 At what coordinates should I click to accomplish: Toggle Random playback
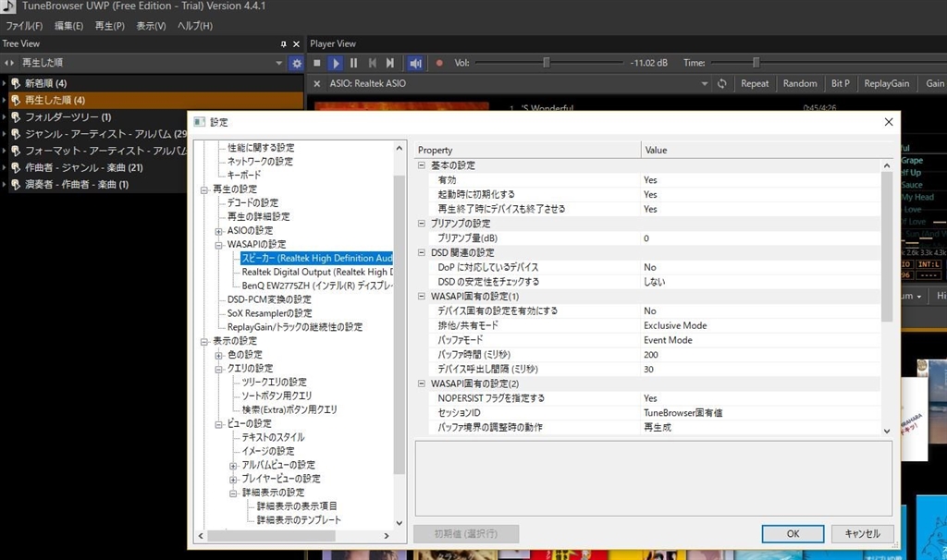800,84
